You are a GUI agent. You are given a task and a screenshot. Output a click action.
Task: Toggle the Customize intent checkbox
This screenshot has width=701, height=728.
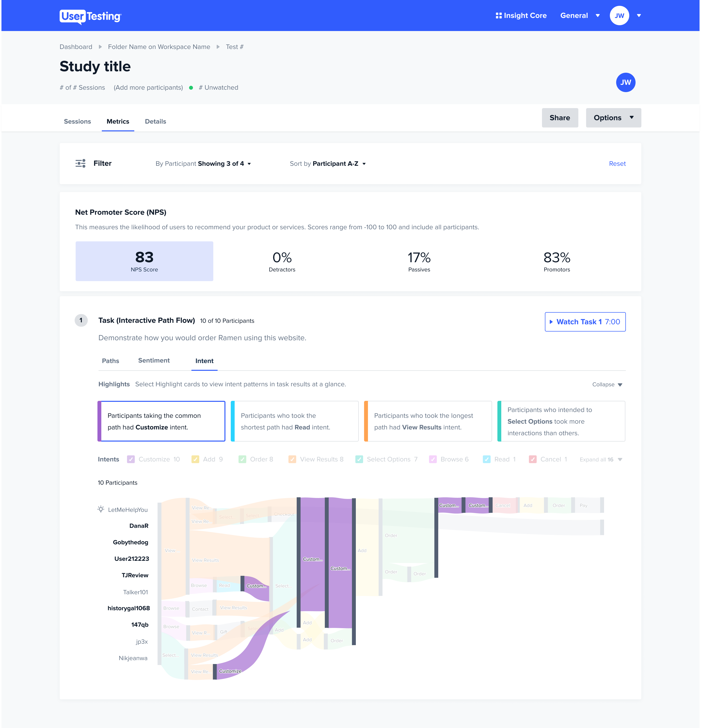[131, 459]
